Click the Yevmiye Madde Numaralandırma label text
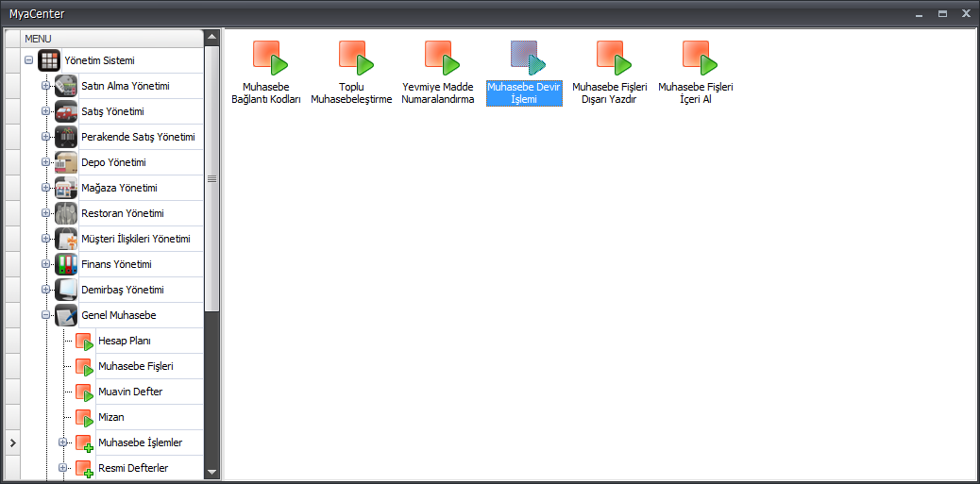Screen dimensions: 980x484 [438, 93]
